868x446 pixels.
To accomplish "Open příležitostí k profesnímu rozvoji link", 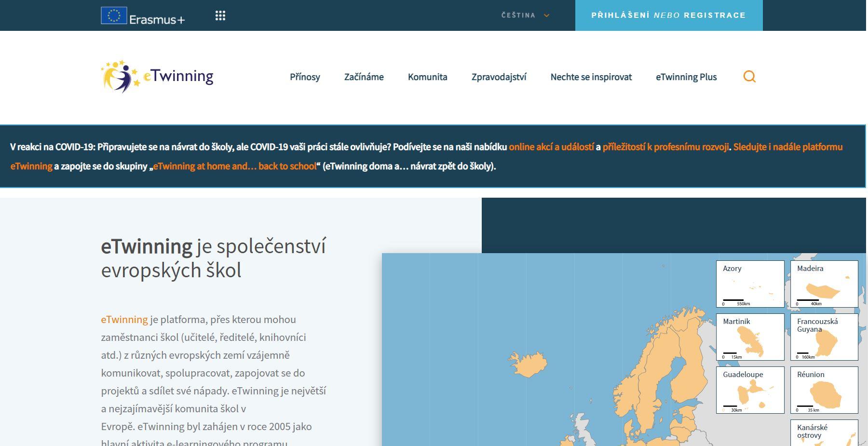I will (665, 147).
